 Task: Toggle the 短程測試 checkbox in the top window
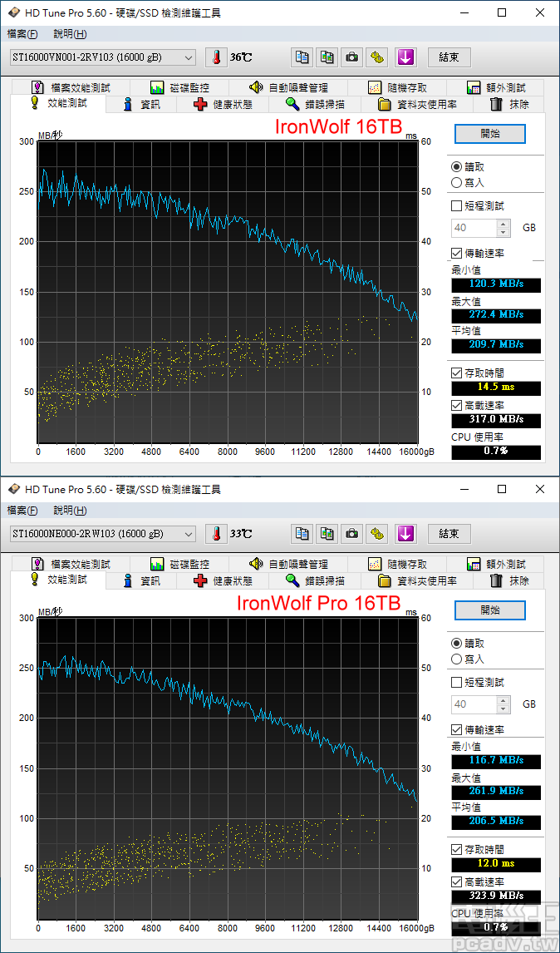point(456,205)
